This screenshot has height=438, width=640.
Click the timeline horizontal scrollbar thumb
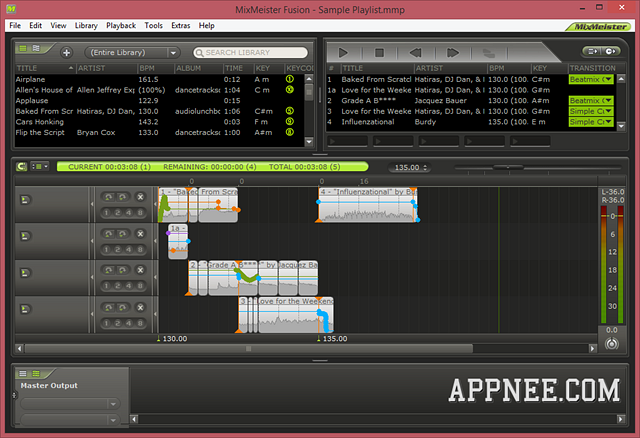pyautogui.click(x=249, y=349)
